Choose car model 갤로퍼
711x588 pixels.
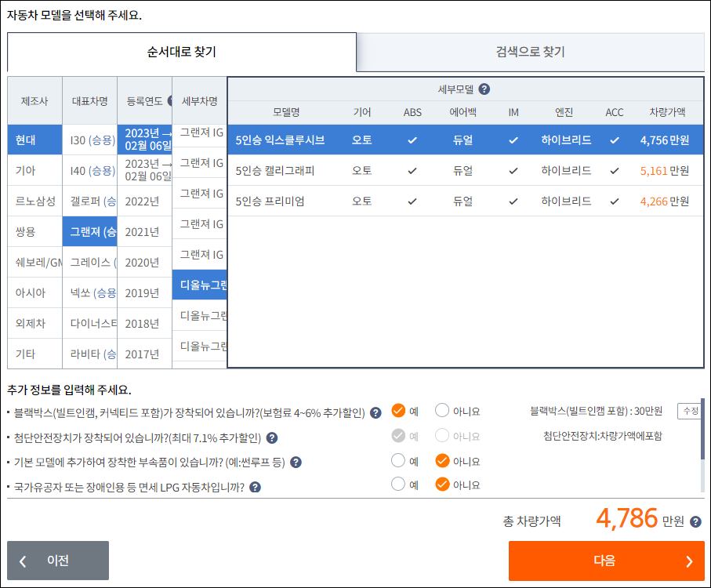90,201
